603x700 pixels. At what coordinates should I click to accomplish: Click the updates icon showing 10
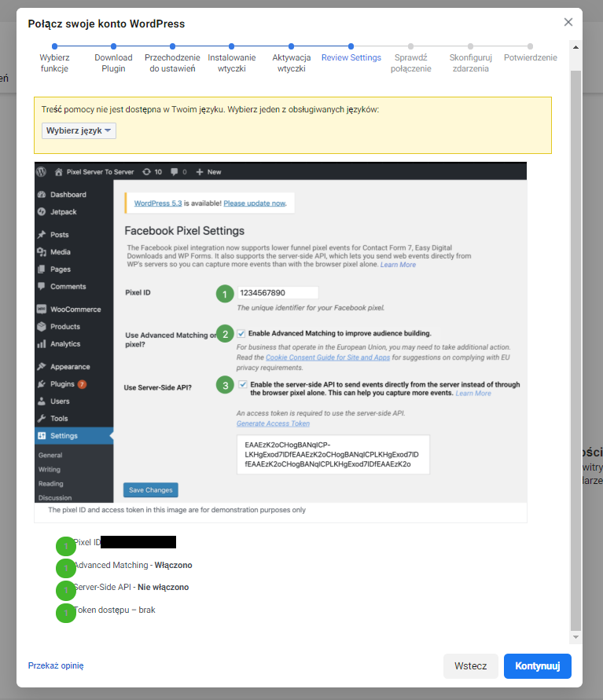coord(146,172)
